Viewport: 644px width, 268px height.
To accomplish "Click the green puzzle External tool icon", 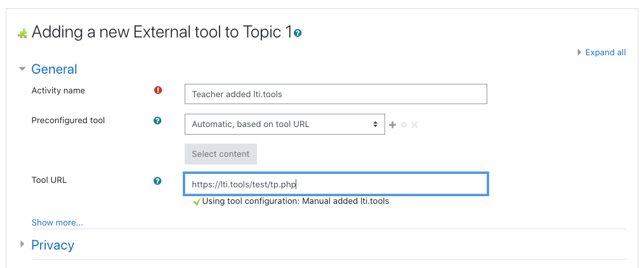I will pos(22,33).
